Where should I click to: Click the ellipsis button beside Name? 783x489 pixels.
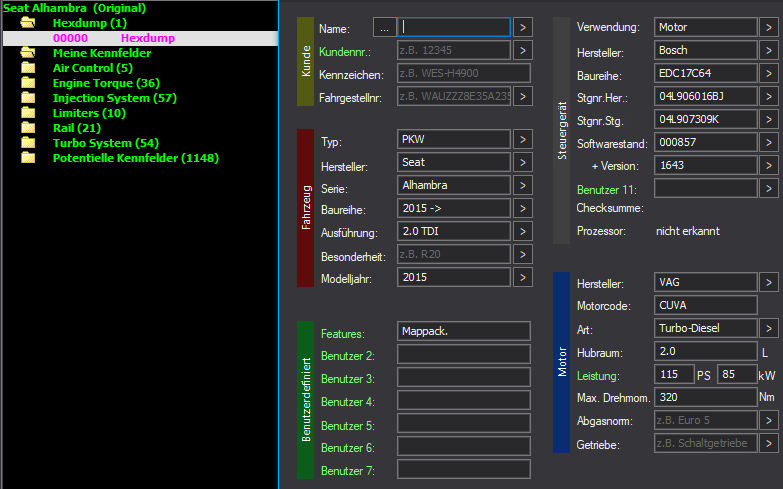tap(385, 27)
